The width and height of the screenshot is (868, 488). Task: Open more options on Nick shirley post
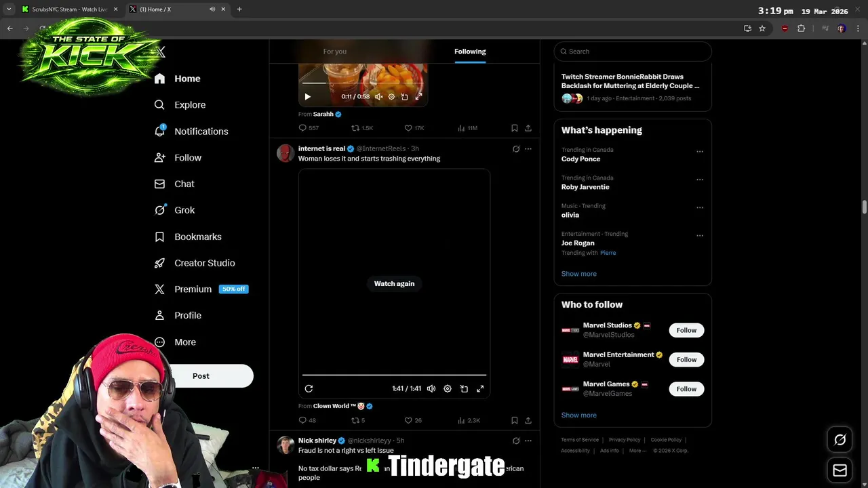click(528, 441)
